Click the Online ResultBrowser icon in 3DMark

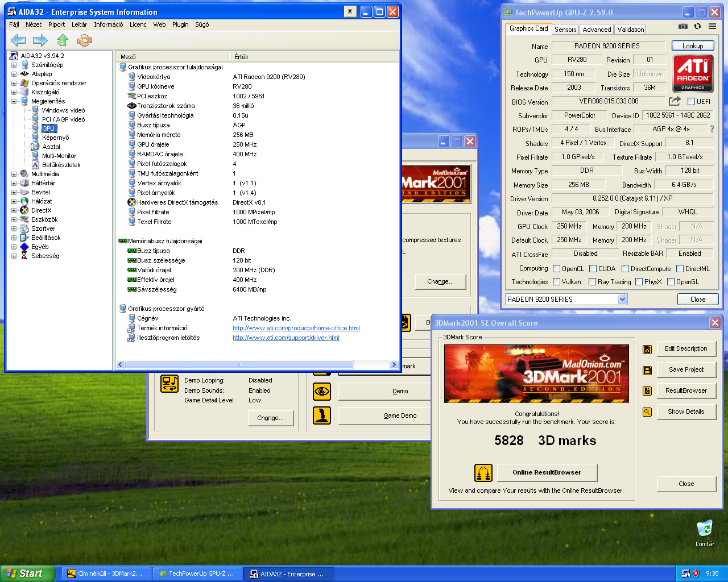tap(483, 472)
